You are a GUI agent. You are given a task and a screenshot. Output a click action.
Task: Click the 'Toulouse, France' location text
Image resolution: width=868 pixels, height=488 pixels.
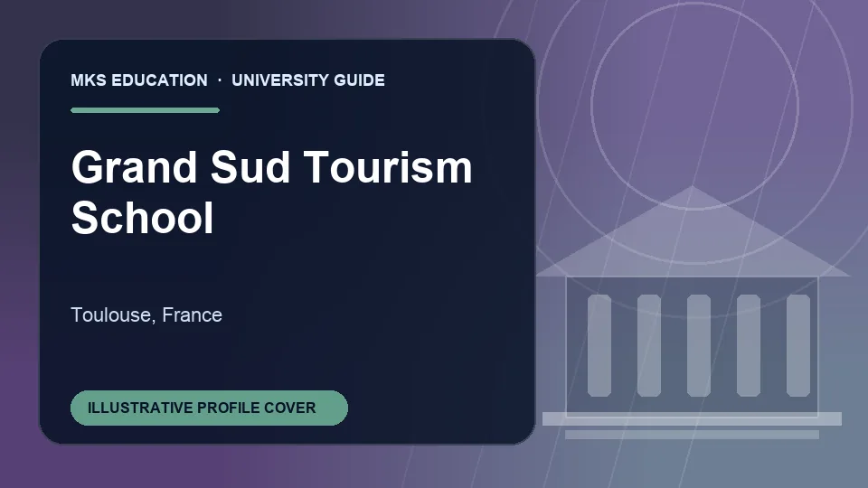coord(146,314)
